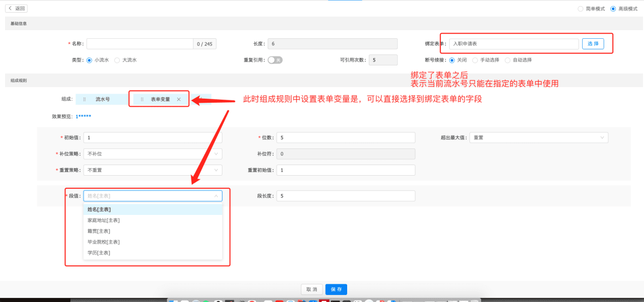This screenshot has width=644, height=302.
Task: Click the 取消 button
Action: pyautogui.click(x=311, y=289)
